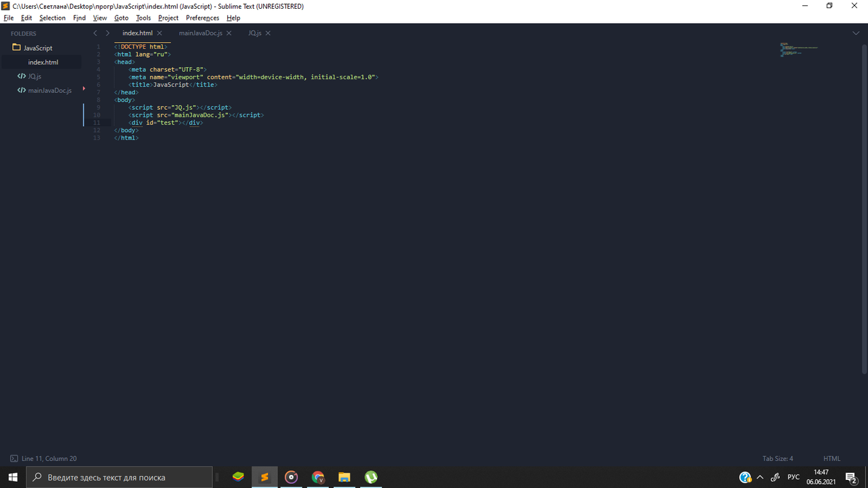The width and height of the screenshot is (868, 488).
Task: Open the Find menu
Action: [x=79, y=18]
